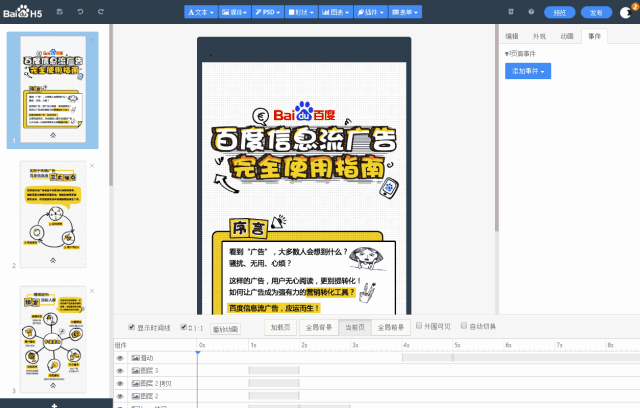This screenshot has height=408, width=640.
Task: Enable the 外围可见 outside visible checkbox
Action: click(419, 326)
